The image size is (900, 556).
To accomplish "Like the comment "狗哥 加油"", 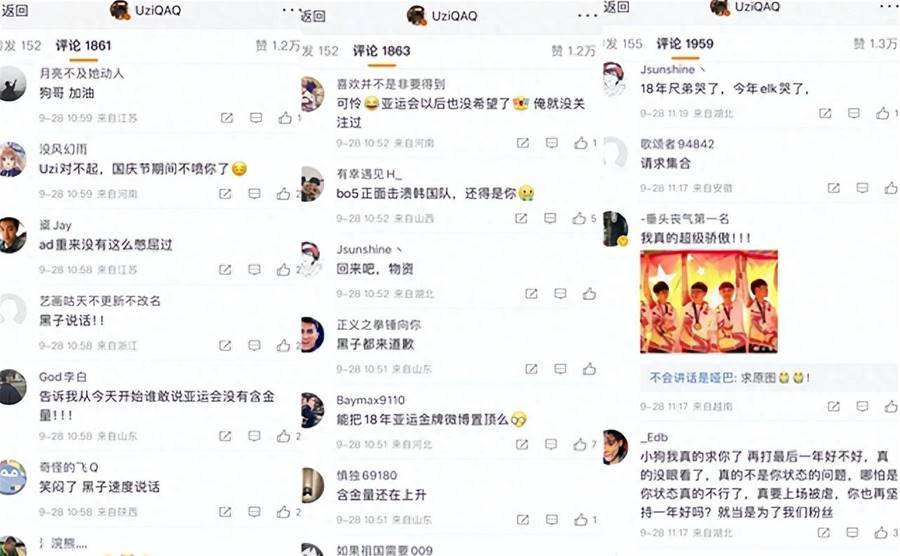I will (x=285, y=118).
